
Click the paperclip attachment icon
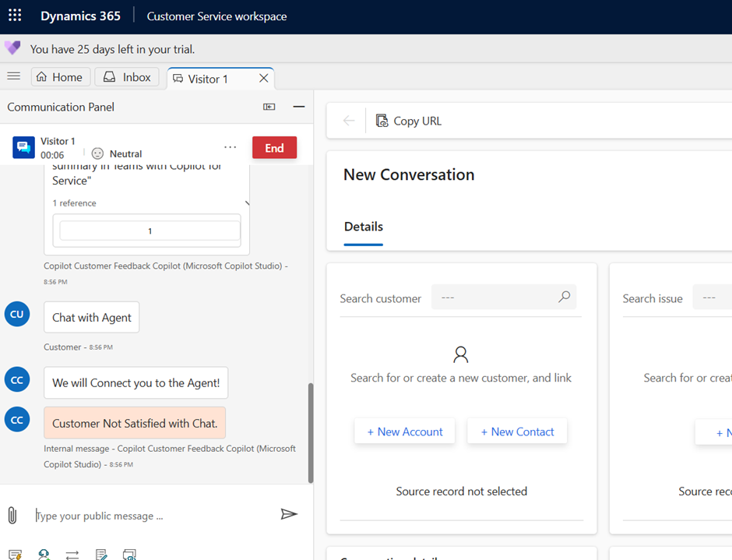[12, 515]
